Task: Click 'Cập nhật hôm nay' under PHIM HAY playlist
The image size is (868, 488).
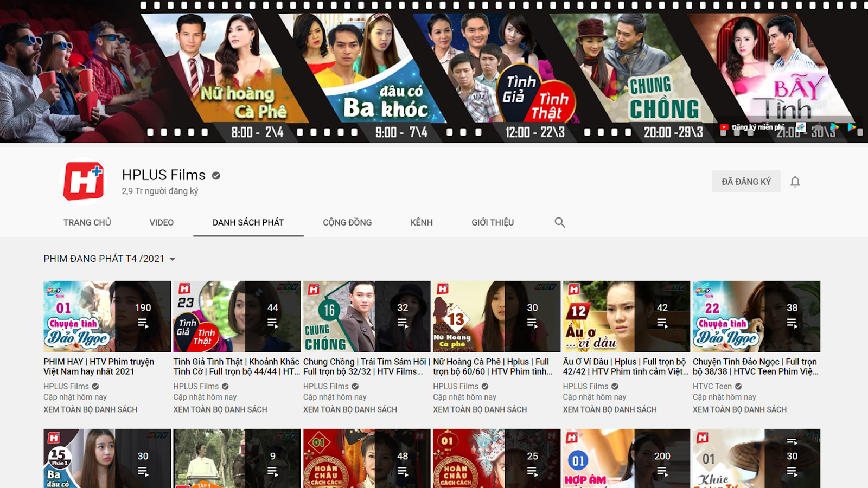Action: click(75, 397)
